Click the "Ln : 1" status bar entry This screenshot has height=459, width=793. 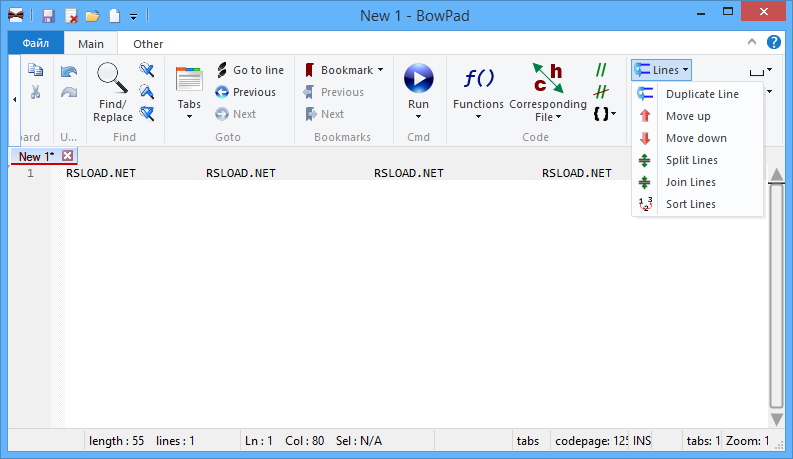coord(258,441)
